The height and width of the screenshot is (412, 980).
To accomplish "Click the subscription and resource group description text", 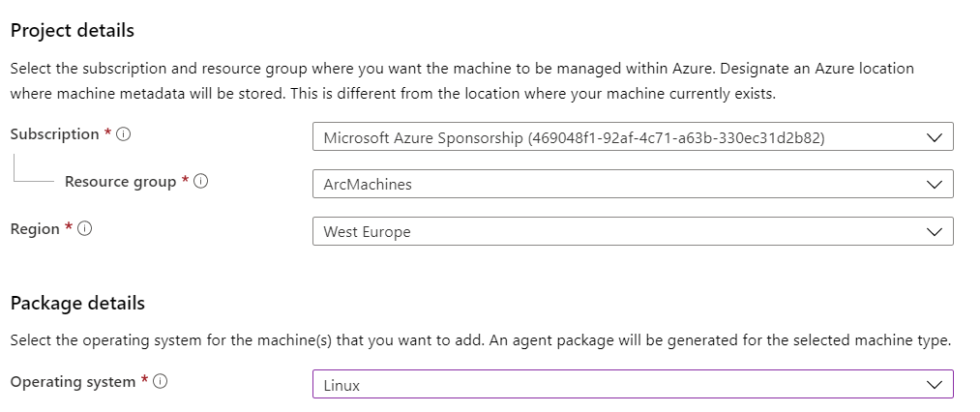I will click(x=461, y=81).
